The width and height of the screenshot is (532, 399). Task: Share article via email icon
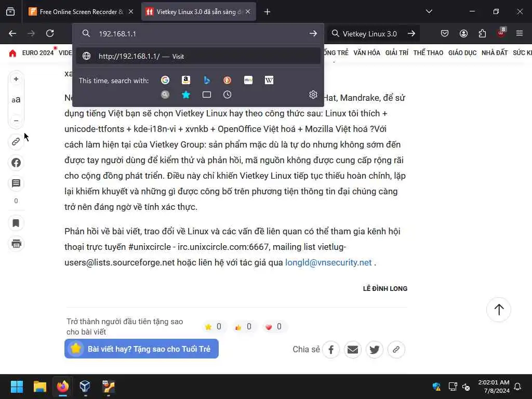[x=353, y=350]
